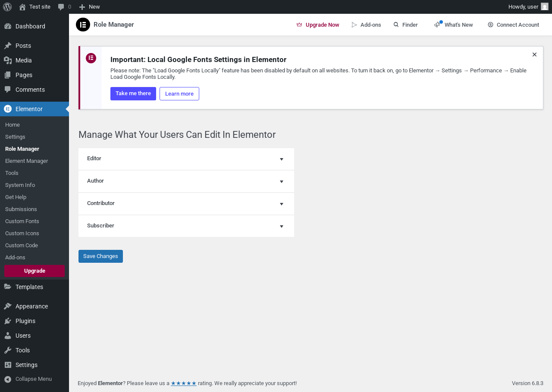Image resolution: width=552 pixels, height=392 pixels.
Task: Open Elementor Home submenu item
Action: coord(34,124)
